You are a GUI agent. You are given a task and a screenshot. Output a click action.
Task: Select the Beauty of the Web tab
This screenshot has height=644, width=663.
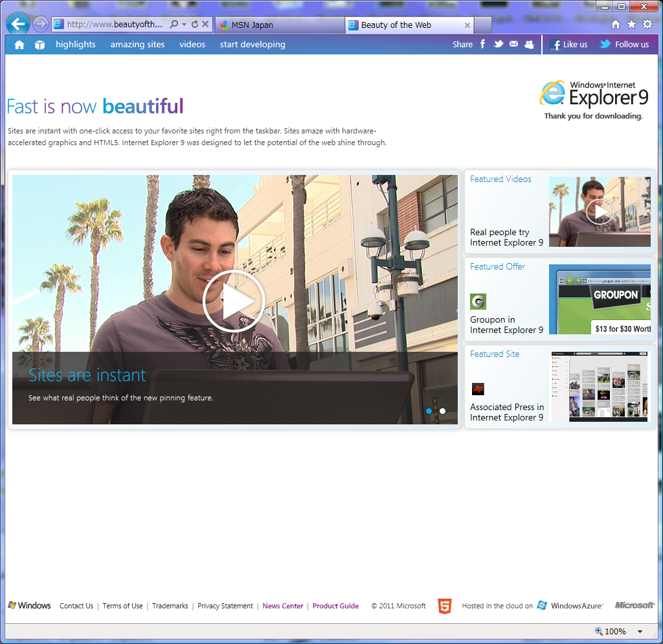[x=409, y=25]
